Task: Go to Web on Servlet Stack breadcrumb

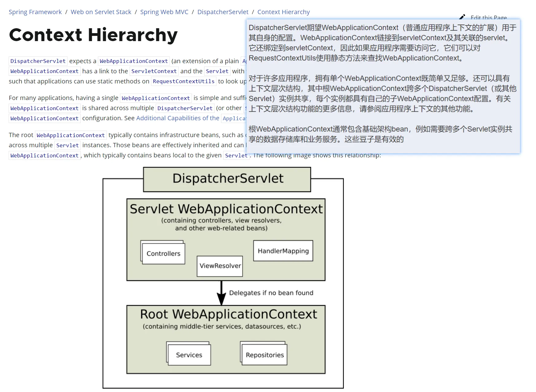Action: click(x=101, y=12)
